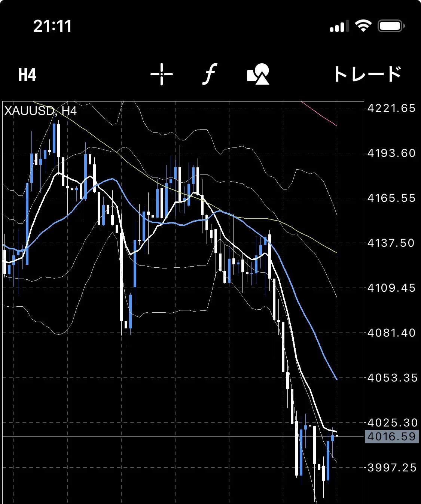Tap the cellular signal bars icon
The width and height of the screenshot is (421, 504).
pyautogui.click(x=339, y=26)
